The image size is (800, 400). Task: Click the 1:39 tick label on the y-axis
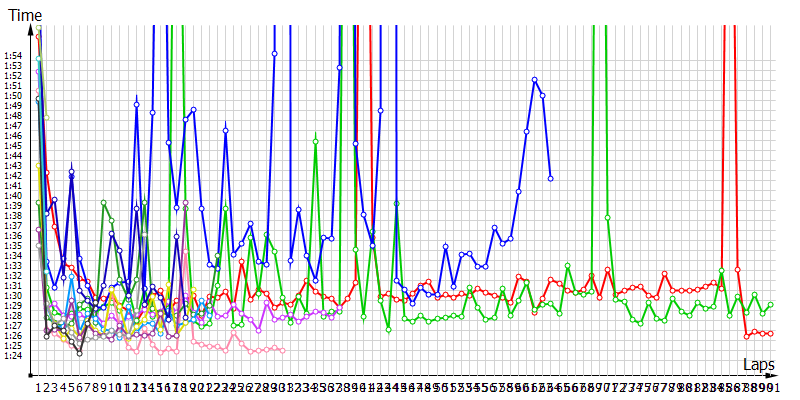coord(13,206)
